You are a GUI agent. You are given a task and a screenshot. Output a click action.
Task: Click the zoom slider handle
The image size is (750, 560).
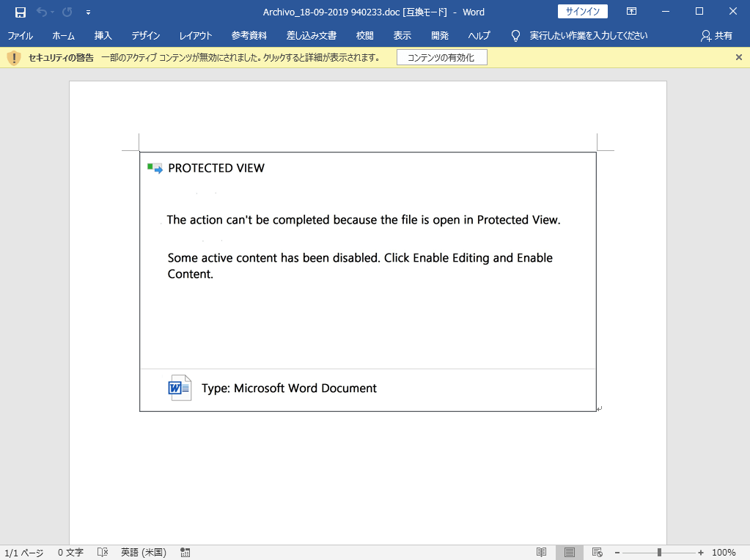tap(659, 553)
